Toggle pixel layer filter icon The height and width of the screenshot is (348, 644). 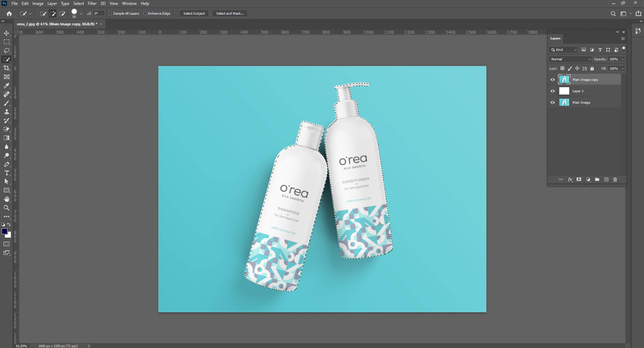pos(583,50)
